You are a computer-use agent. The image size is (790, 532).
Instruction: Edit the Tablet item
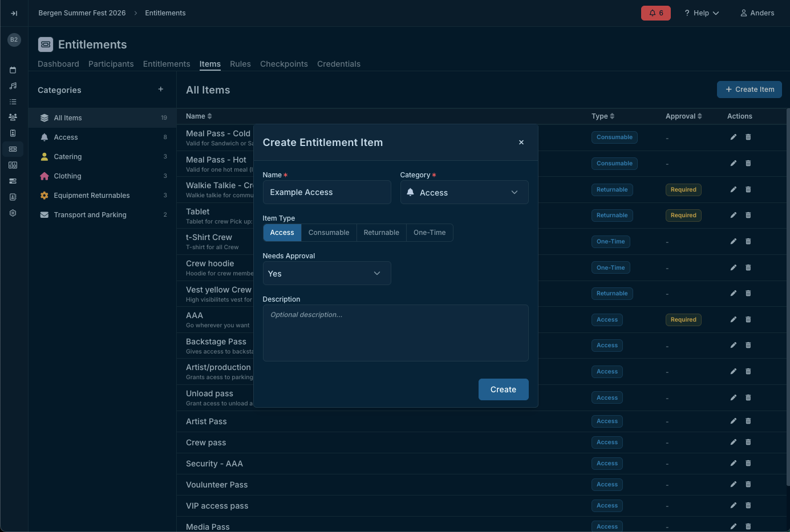coord(734,215)
